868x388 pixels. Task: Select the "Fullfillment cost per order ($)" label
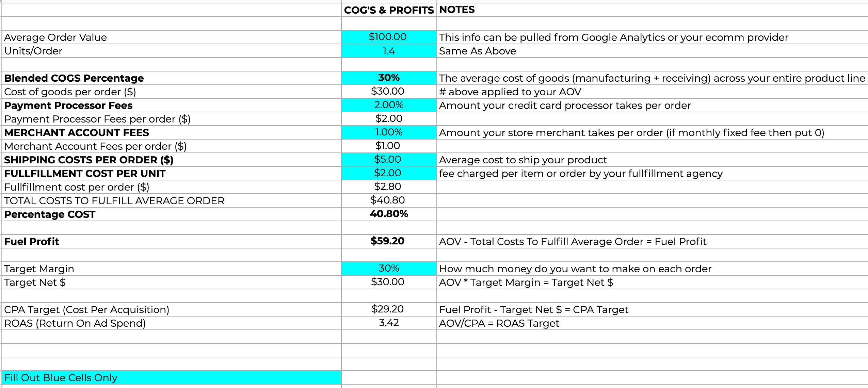(77, 187)
